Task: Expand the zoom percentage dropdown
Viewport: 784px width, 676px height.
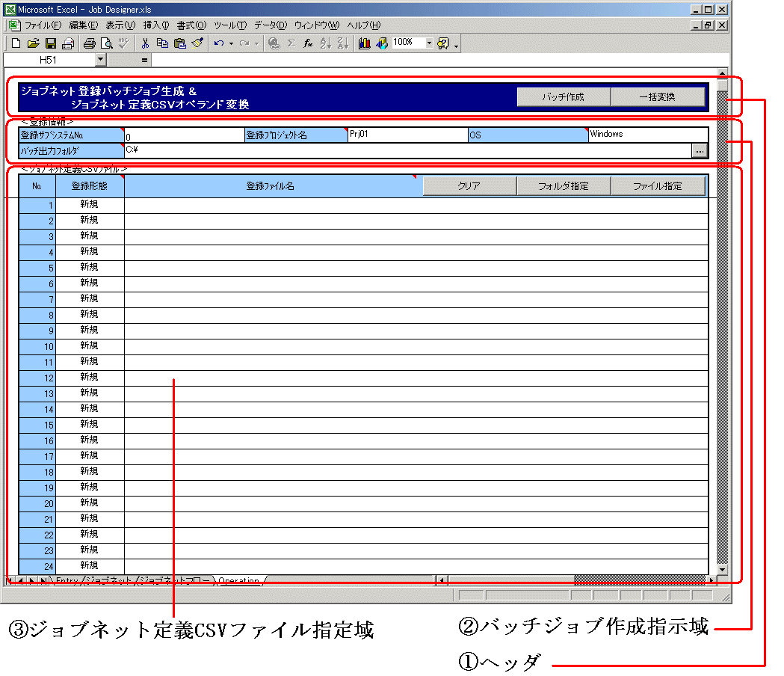Action: [429, 43]
